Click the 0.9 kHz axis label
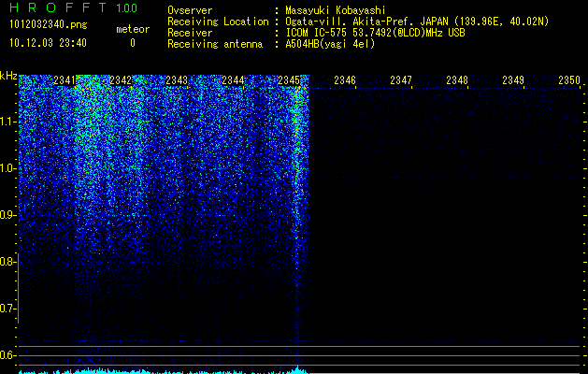The image size is (588, 374). coord(7,215)
